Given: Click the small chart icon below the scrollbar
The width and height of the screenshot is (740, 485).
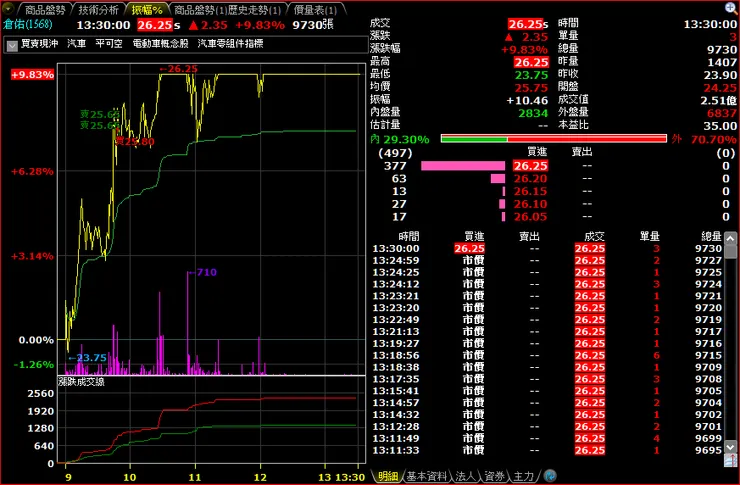Looking at the screenshot, I should point(730,460).
